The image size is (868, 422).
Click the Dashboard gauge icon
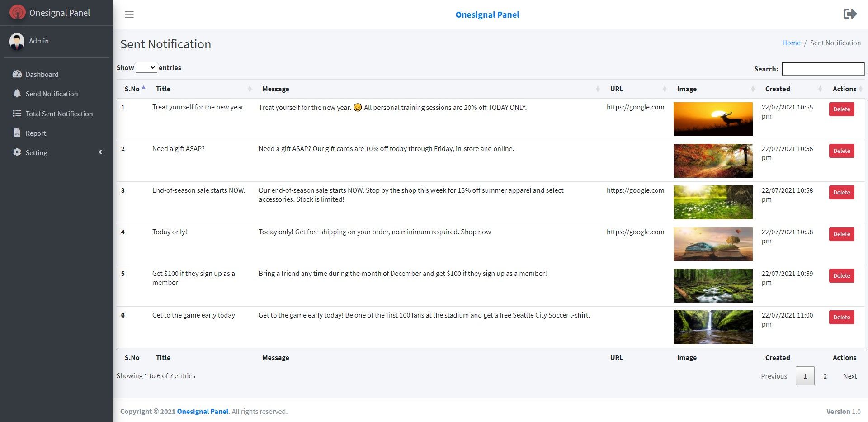tap(17, 74)
